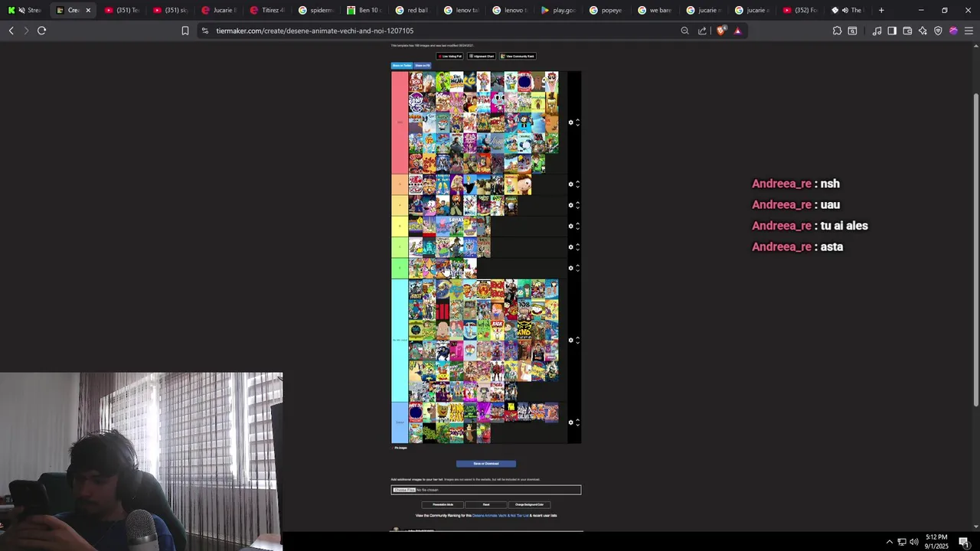Open settings gear for the pink top tier
Screen dimensions: 980x551
pos(570,122)
